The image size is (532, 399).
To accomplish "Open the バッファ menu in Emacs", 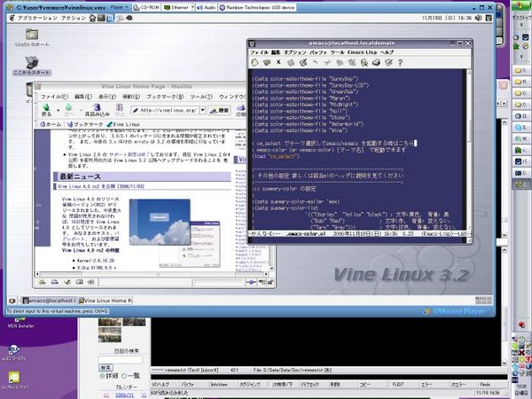I will 318,52.
